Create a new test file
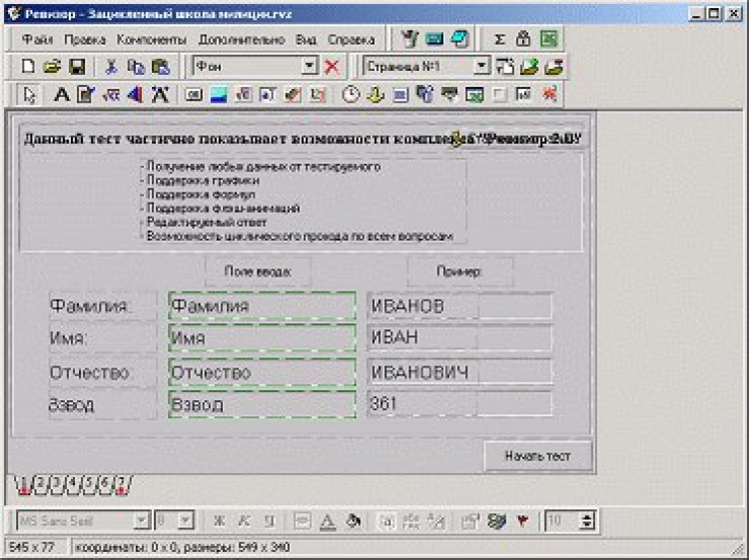 [28, 66]
